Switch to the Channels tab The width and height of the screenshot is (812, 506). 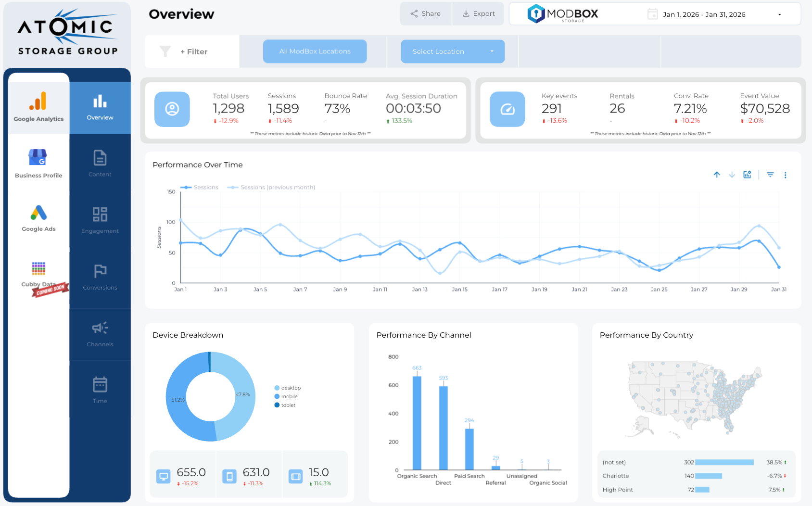pos(100,333)
